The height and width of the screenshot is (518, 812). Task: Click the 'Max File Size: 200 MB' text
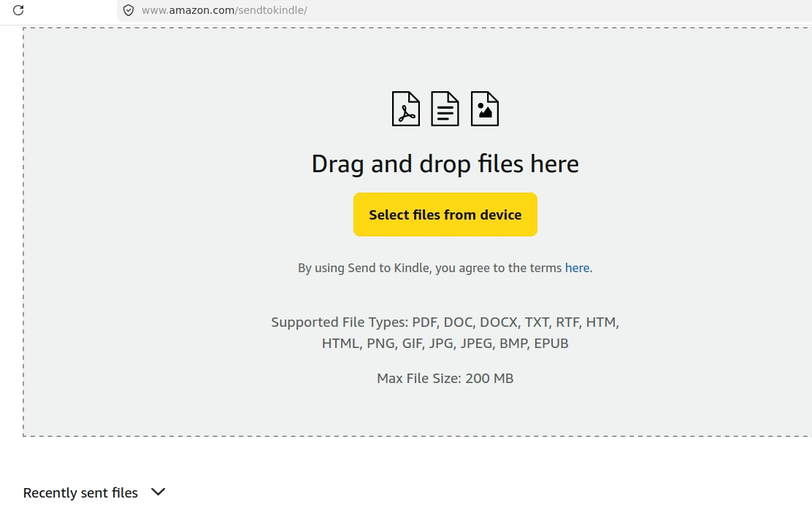pos(445,378)
